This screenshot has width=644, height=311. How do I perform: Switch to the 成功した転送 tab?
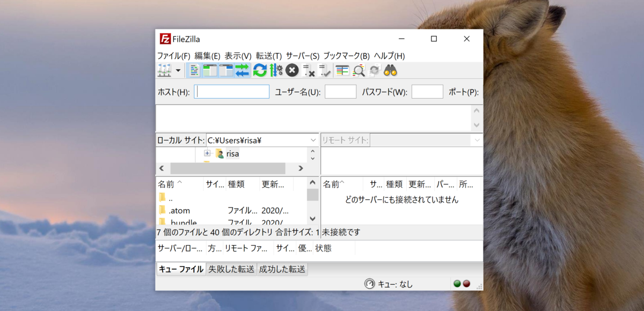(x=282, y=269)
